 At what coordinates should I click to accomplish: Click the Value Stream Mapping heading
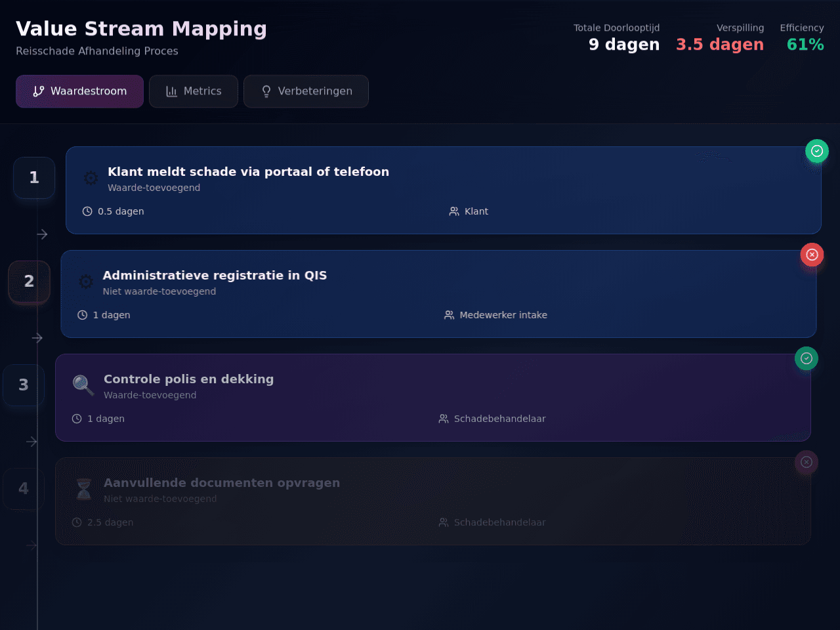coord(141,29)
